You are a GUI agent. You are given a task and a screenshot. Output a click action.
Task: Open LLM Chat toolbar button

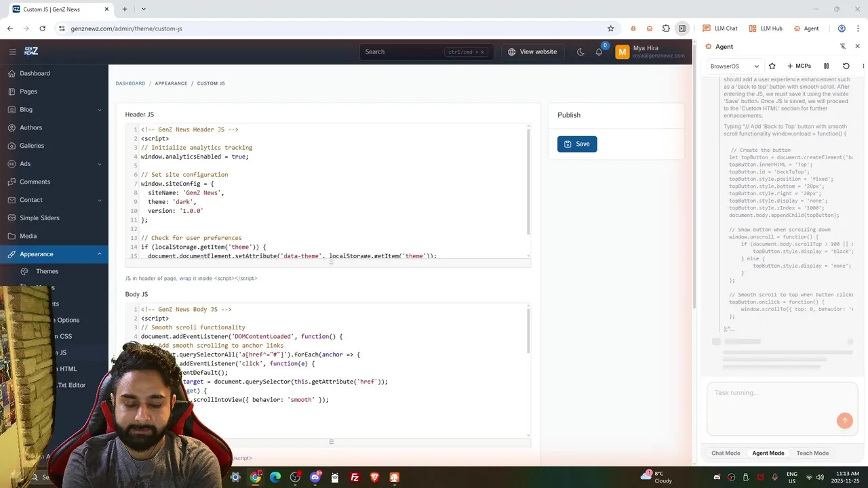pyautogui.click(x=720, y=28)
